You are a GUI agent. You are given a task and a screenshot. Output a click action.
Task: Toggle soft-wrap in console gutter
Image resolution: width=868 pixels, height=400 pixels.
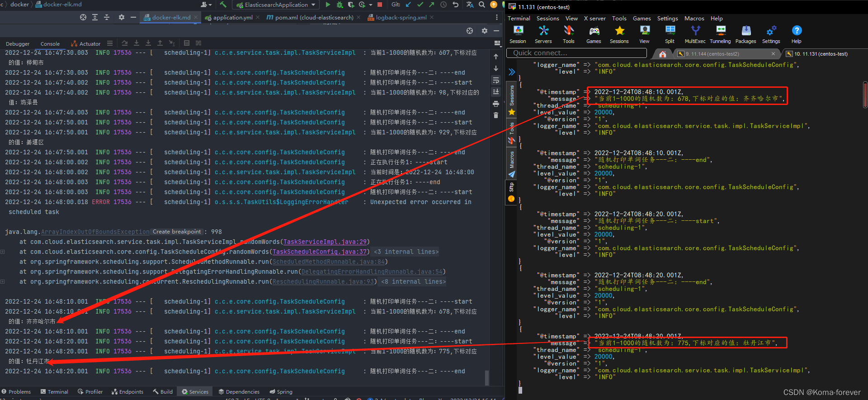tap(496, 80)
